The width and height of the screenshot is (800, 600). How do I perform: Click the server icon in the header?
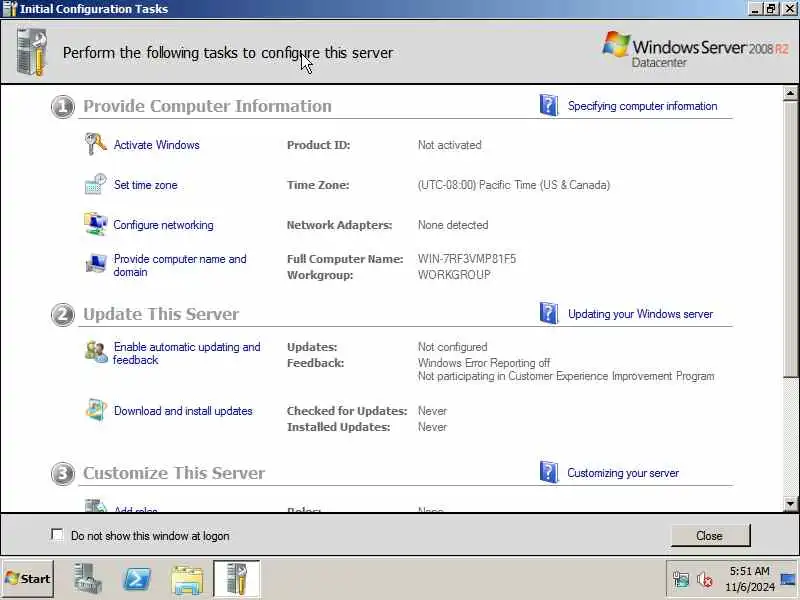pyautogui.click(x=32, y=53)
